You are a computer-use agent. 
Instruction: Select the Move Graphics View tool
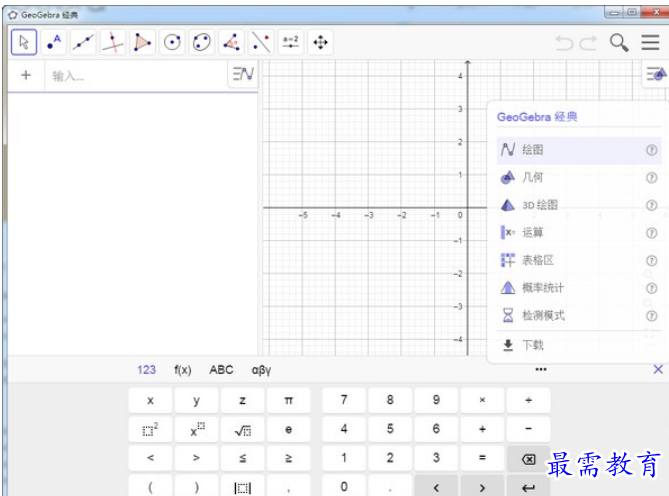click(320, 42)
